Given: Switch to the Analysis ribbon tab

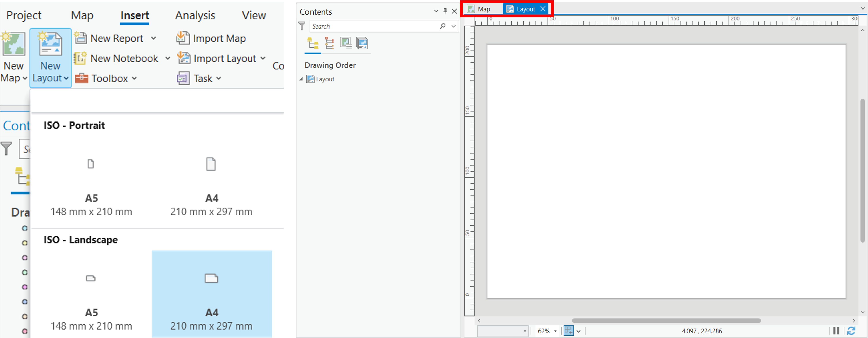Looking at the screenshot, I should [195, 15].
